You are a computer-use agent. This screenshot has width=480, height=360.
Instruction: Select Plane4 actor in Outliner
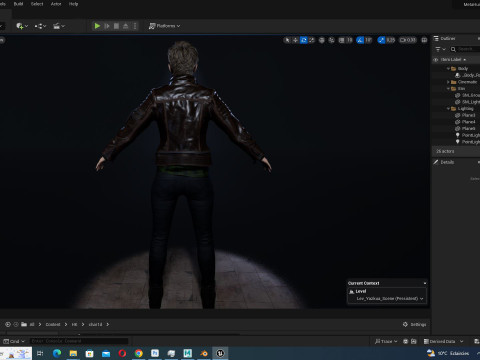[465, 122]
